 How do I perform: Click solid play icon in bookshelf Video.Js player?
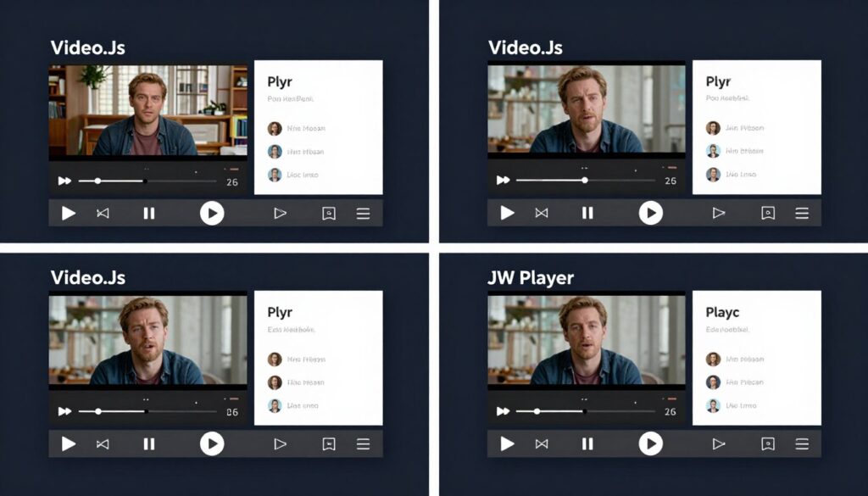pyautogui.click(x=68, y=213)
